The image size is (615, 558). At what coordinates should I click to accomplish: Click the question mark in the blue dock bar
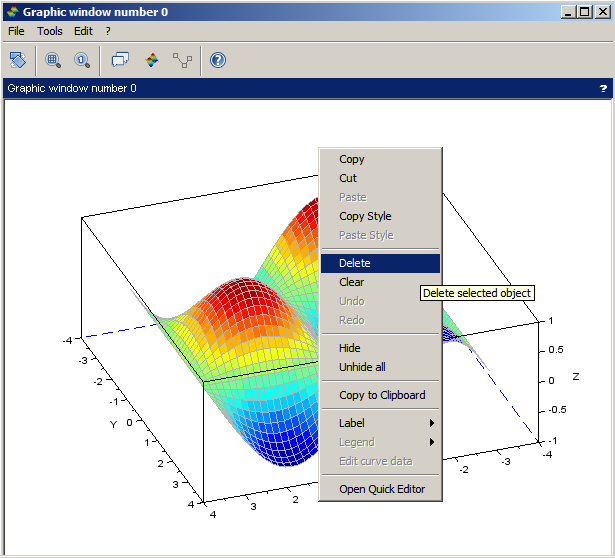603,88
